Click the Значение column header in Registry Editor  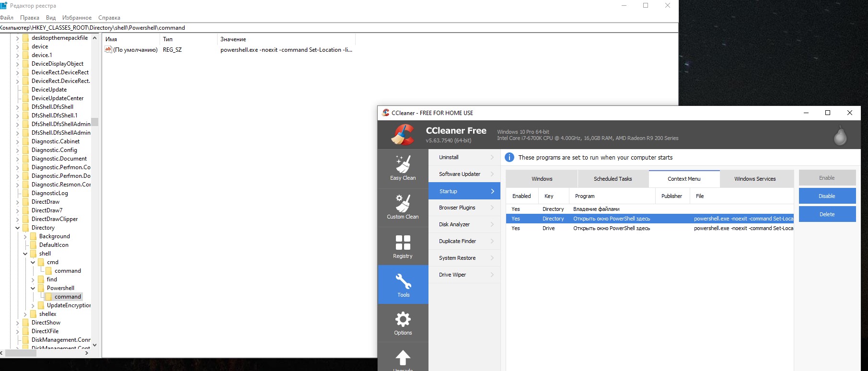point(286,39)
